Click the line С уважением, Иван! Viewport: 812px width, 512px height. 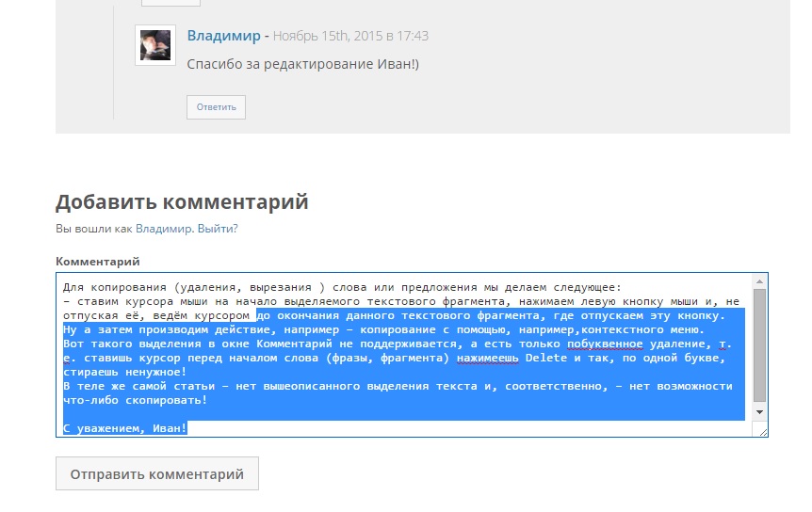click(124, 428)
